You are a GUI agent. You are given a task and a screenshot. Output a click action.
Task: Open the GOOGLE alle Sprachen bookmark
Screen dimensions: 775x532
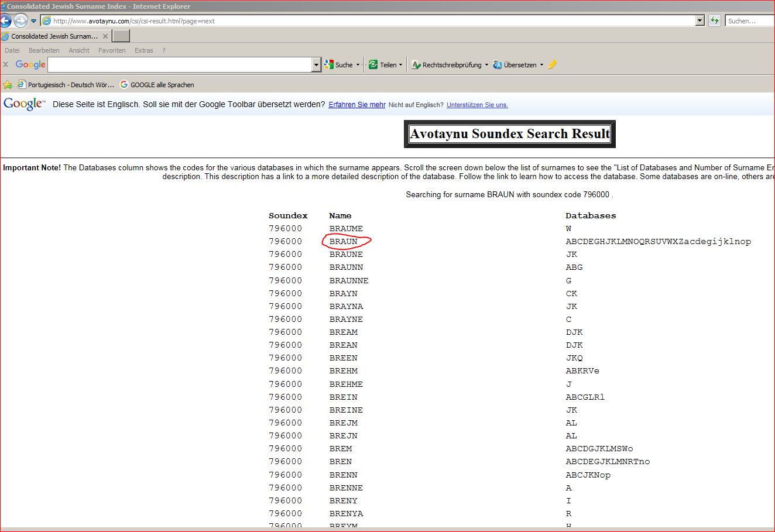pyautogui.click(x=157, y=84)
